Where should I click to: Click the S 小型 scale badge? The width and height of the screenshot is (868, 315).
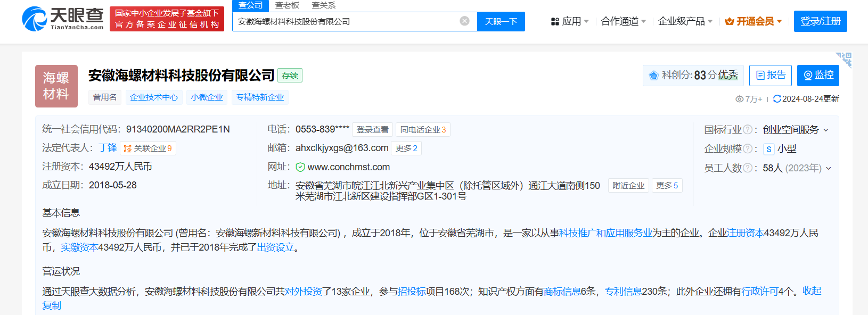[x=780, y=149]
